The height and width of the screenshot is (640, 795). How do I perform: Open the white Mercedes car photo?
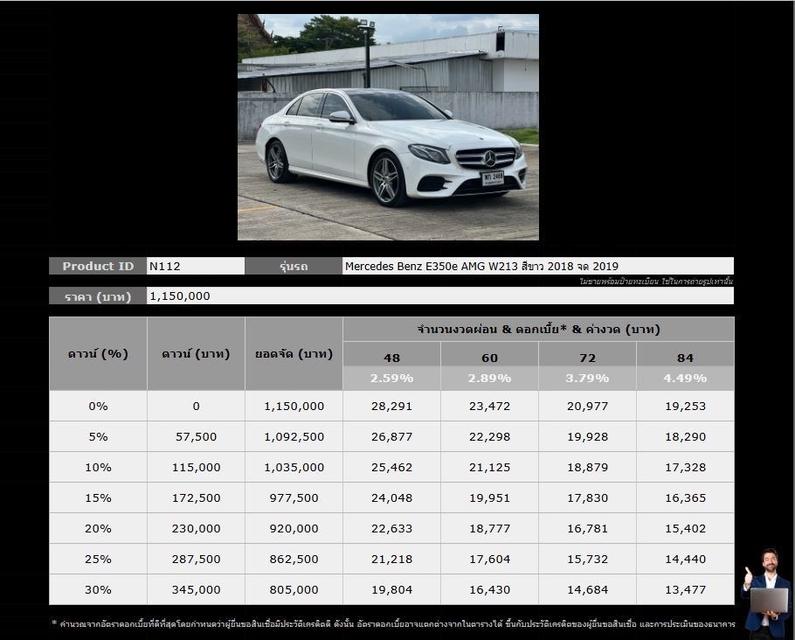[388, 127]
